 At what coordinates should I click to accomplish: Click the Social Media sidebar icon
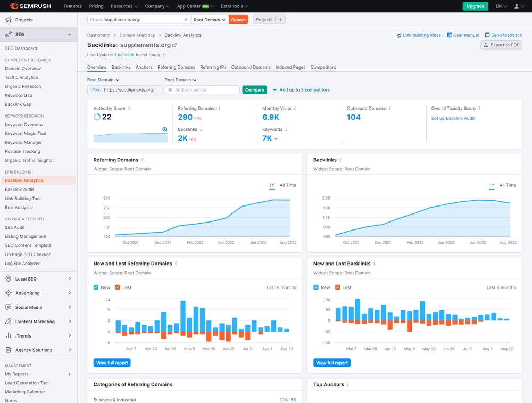pos(9,307)
